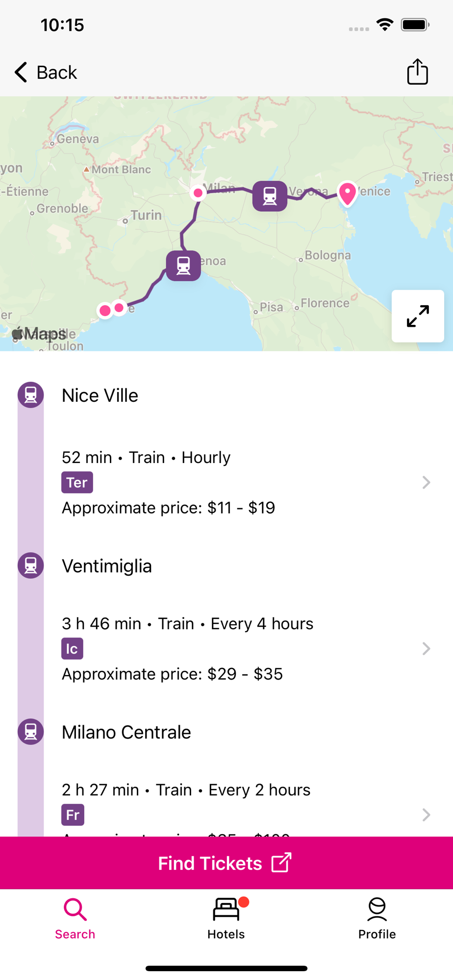This screenshot has height=980, width=453.
Task: Tap the Milano Centrale station icon
Action: coord(31,732)
